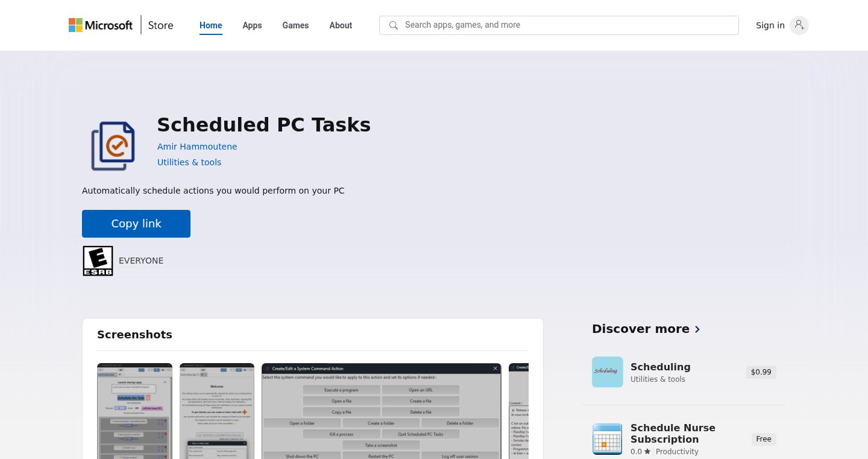Select the app description text
Screen dimensions: 868x459
click(x=213, y=191)
